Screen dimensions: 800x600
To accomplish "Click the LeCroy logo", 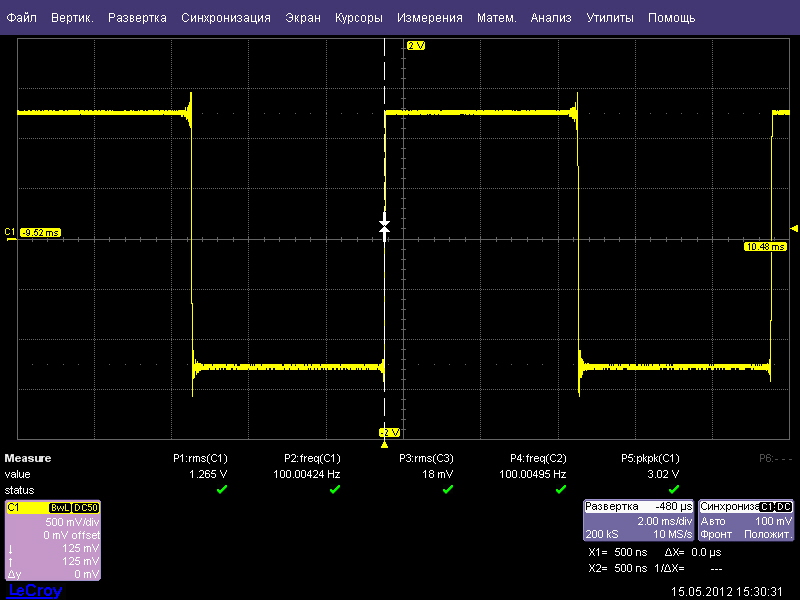I will [x=35, y=591].
